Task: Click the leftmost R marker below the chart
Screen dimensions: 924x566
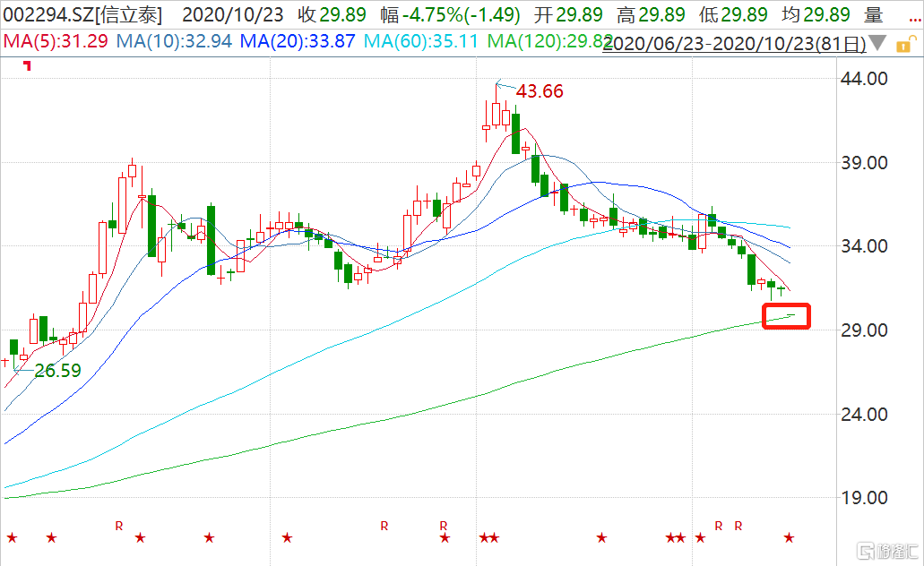Action: 119,526
